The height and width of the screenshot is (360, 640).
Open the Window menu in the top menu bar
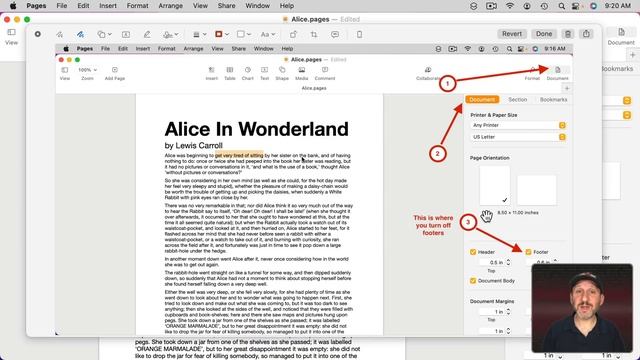(258, 6)
